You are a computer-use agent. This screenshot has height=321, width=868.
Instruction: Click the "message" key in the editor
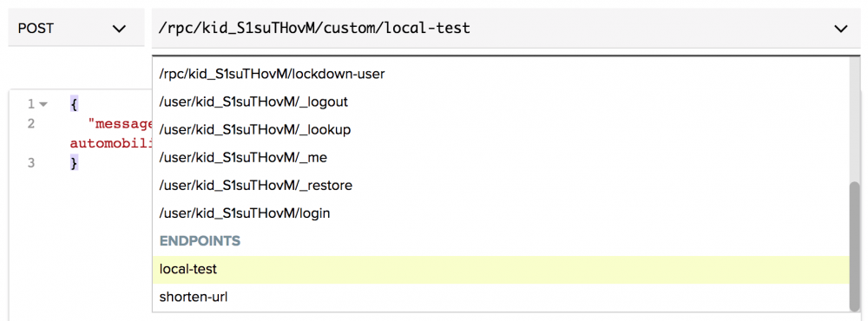point(120,123)
